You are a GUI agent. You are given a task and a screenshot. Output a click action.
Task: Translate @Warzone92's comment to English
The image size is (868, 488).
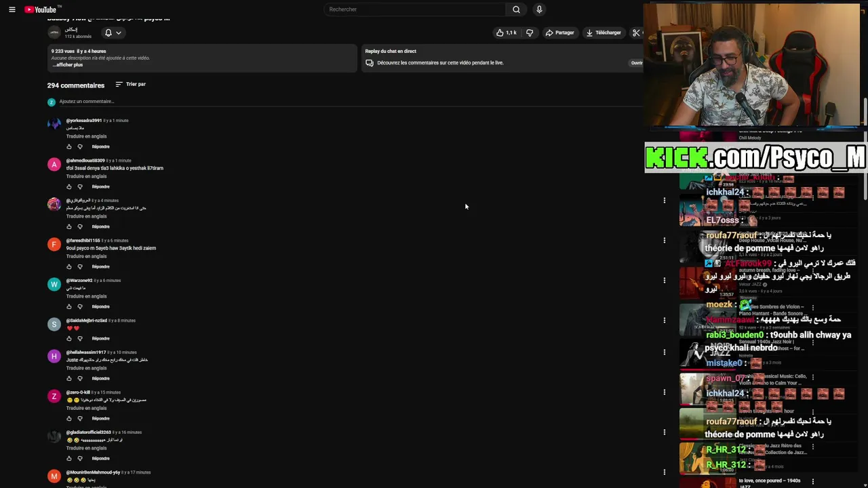pyautogui.click(x=86, y=296)
